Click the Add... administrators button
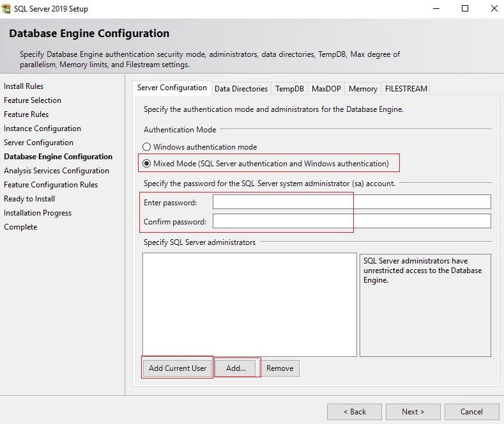 [x=236, y=368]
